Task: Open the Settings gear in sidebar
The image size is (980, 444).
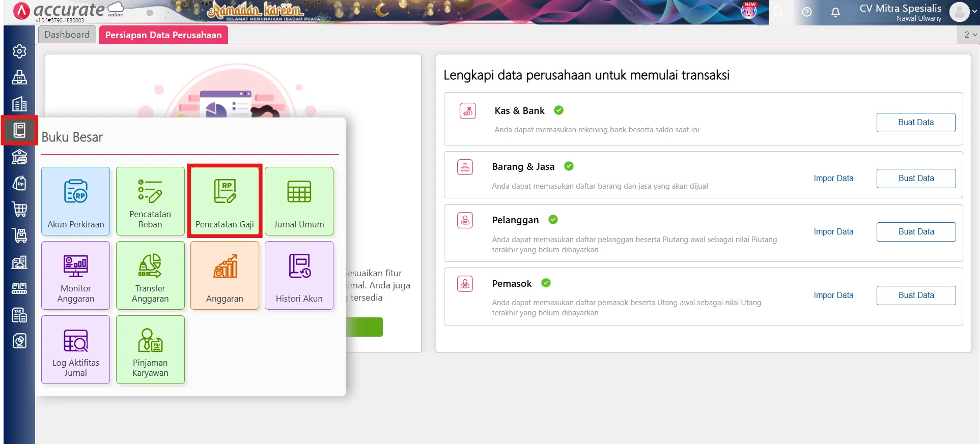Action: click(19, 51)
